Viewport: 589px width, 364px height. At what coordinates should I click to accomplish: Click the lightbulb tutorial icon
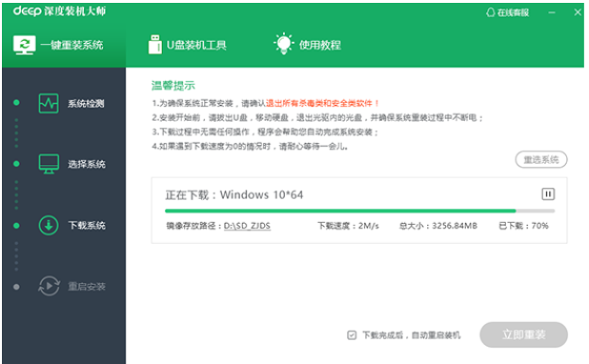pos(284,44)
